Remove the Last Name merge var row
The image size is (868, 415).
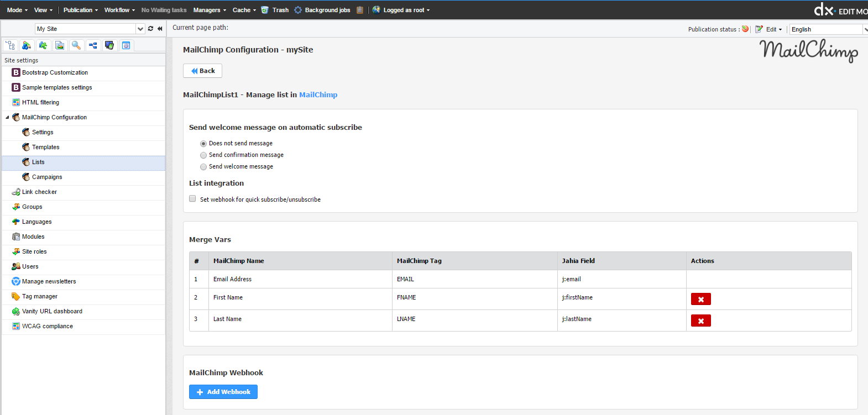coord(700,321)
